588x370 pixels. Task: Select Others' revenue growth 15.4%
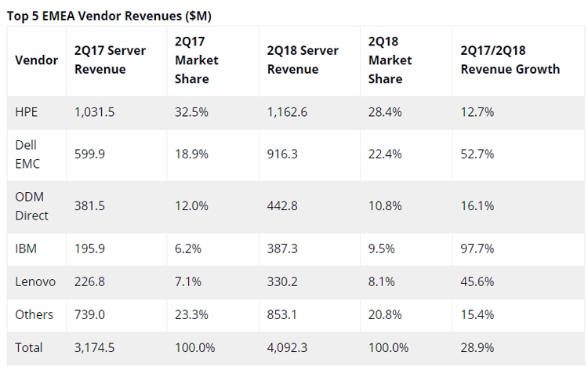477,314
